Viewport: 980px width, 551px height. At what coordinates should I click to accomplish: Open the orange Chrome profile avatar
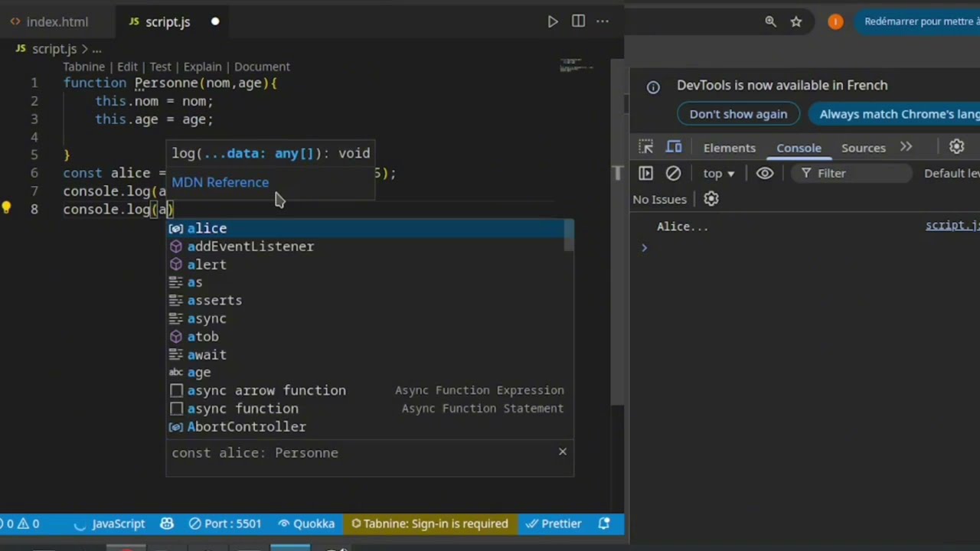835,21
